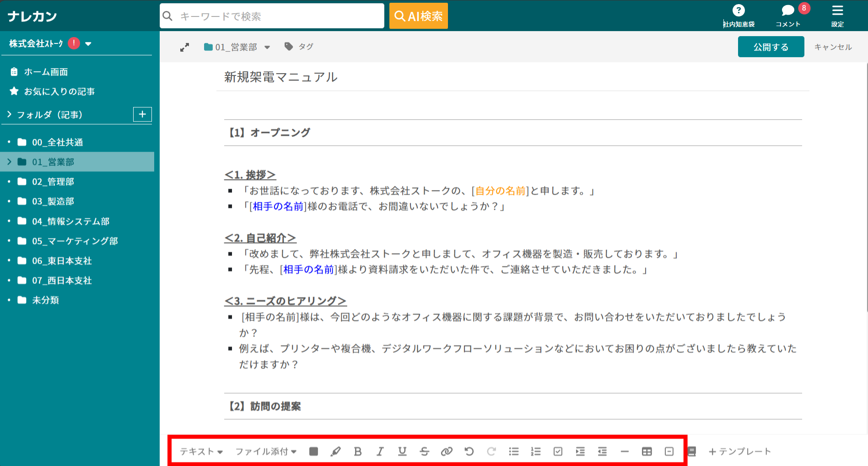Image resolution: width=868 pixels, height=466 pixels.
Task: Insert a hyperlink
Action: 447,451
